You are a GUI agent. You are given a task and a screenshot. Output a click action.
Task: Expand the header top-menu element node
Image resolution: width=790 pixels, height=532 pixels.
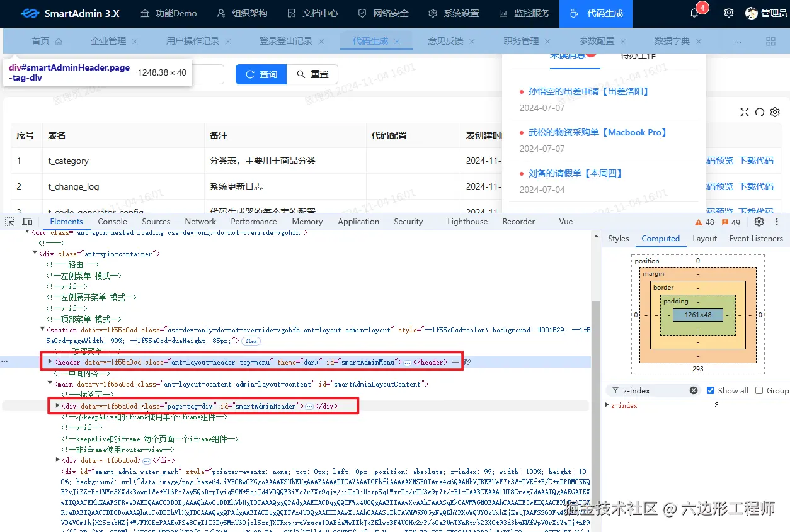pyautogui.click(x=50, y=362)
